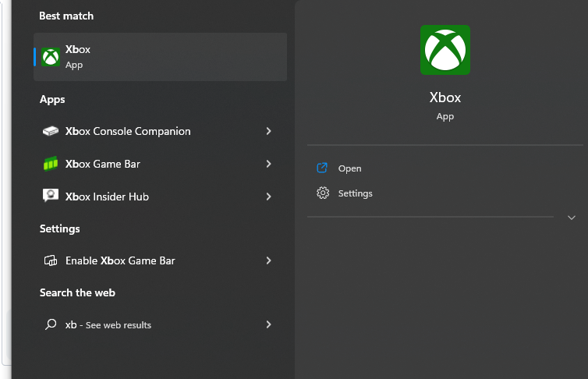Expand the Xbox Insider Hub chevron arrow
The width and height of the screenshot is (588, 379).
point(268,197)
